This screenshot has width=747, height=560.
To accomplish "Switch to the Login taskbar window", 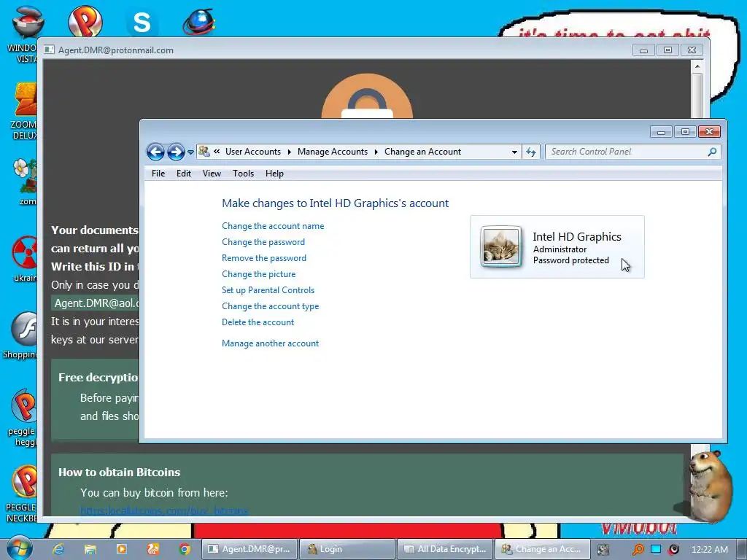I will point(347,549).
